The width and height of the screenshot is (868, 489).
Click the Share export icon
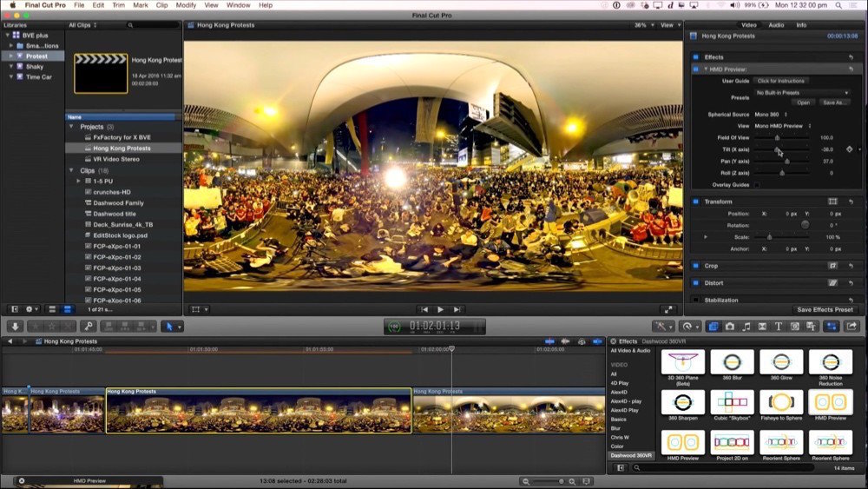click(x=852, y=327)
